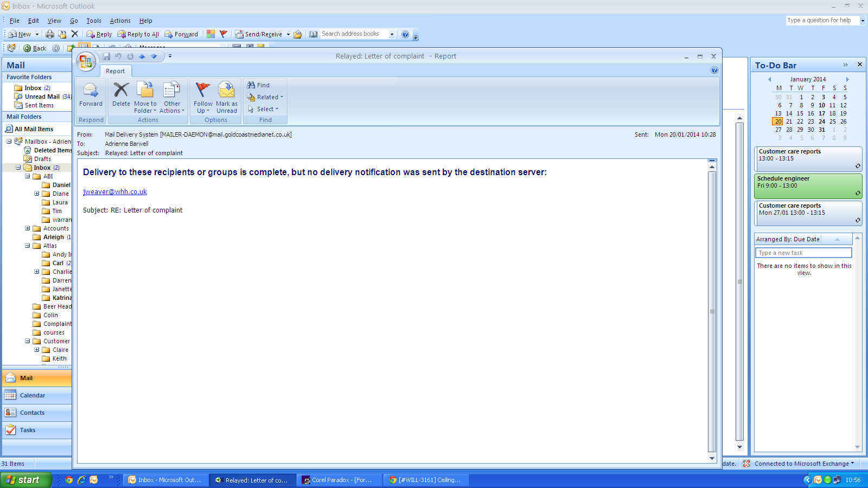The image size is (868, 488).
Task: Click the Arranged By: Due Date header
Action: point(788,239)
